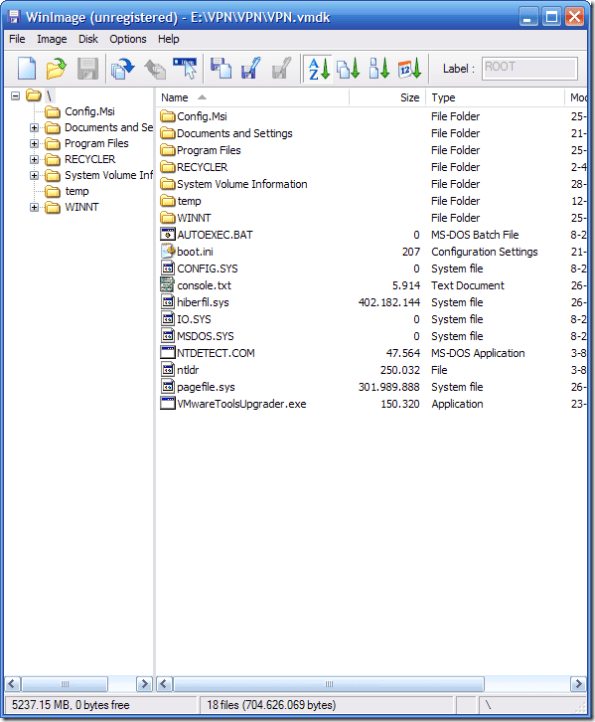This screenshot has height=722, width=595.
Task: Expand Documents and Se tree node
Action: [x=34, y=128]
